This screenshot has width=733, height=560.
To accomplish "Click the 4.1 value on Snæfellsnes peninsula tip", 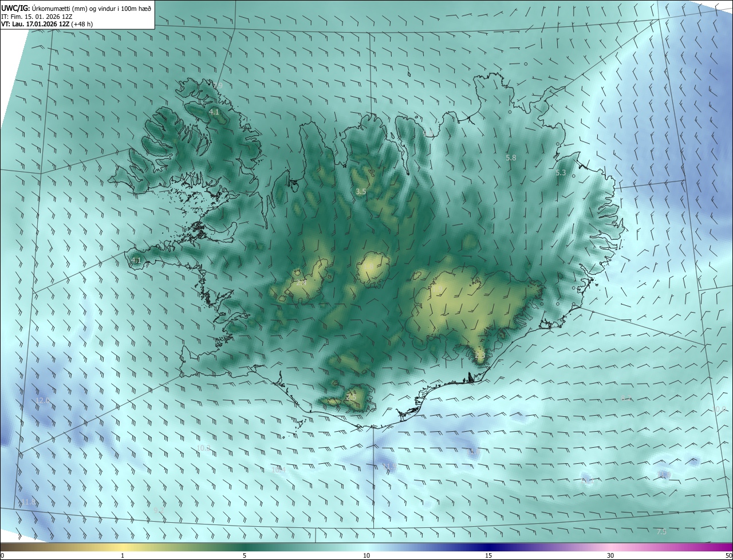I will pos(136,260).
